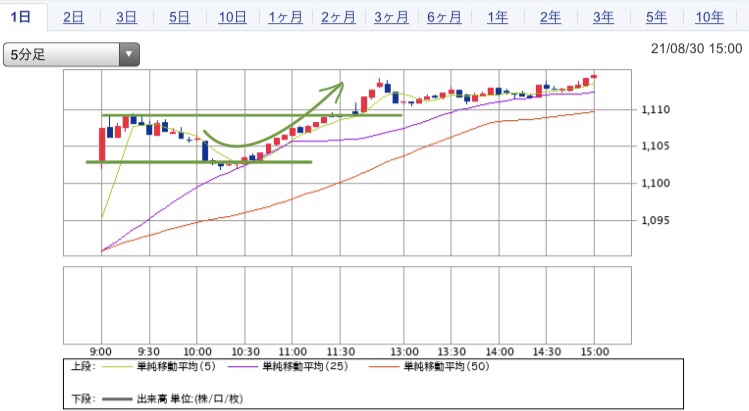Image resolution: width=749 pixels, height=411 pixels.
Task: Click the 13:30 time axis label
Action: pos(452,352)
